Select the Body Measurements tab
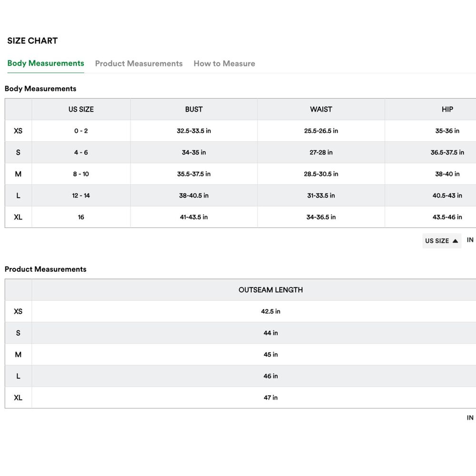 coord(46,63)
